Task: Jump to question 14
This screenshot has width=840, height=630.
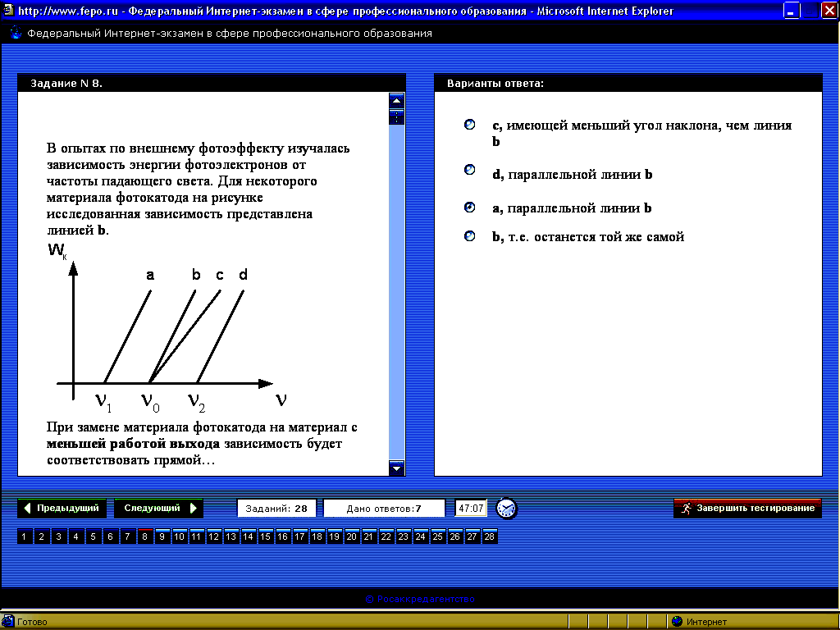Action: click(x=248, y=536)
